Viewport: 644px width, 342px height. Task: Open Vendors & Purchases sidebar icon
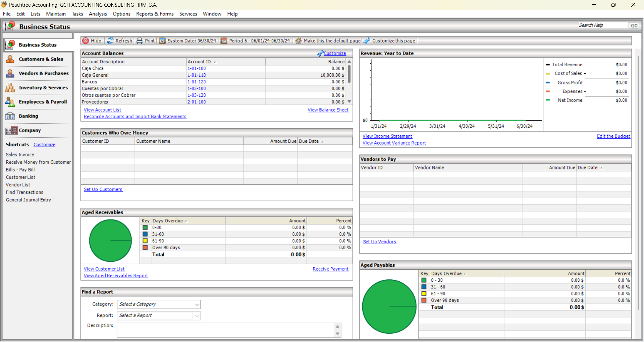[x=10, y=73]
